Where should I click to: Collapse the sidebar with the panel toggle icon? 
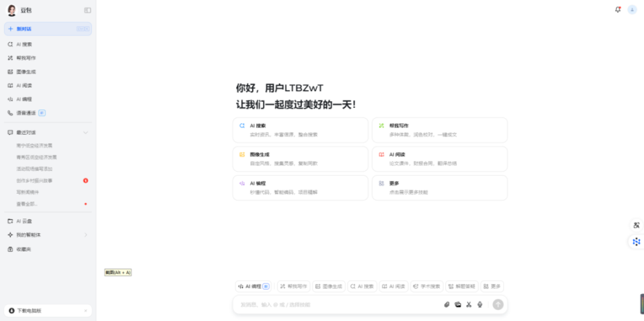coord(87,10)
